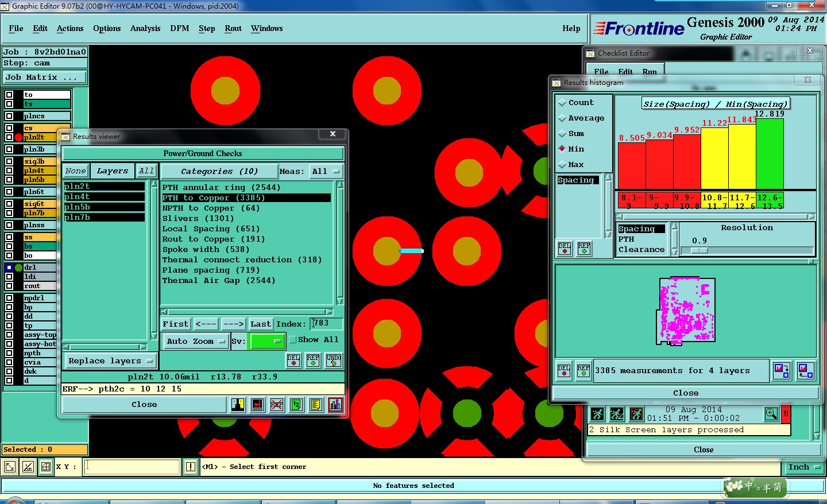This screenshot has height=504, width=827.
Task: Click the red double-exclamation indicator in Checklist
Action: 786,414
